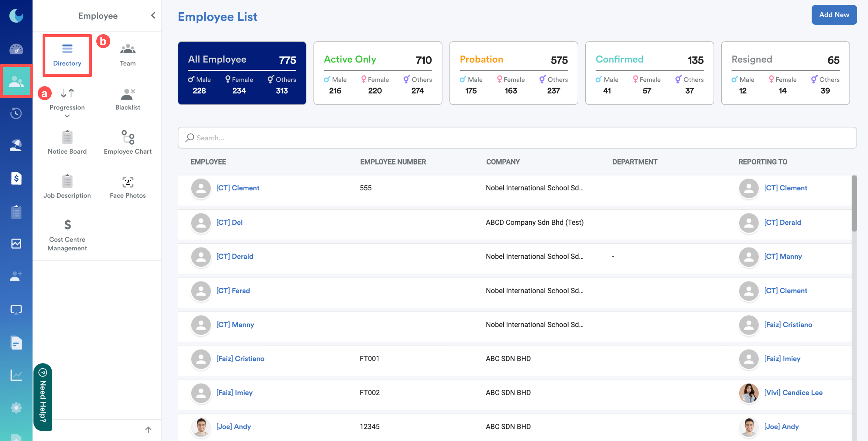Viewport: 868px width, 441px height.
Task: Open Face Photos section
Action: (x=128, y=182)
